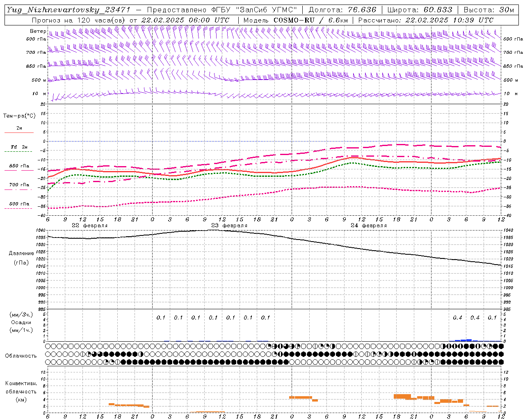Click the first '0.4' precipitation value
525x420 pixels.
point(457,317)
